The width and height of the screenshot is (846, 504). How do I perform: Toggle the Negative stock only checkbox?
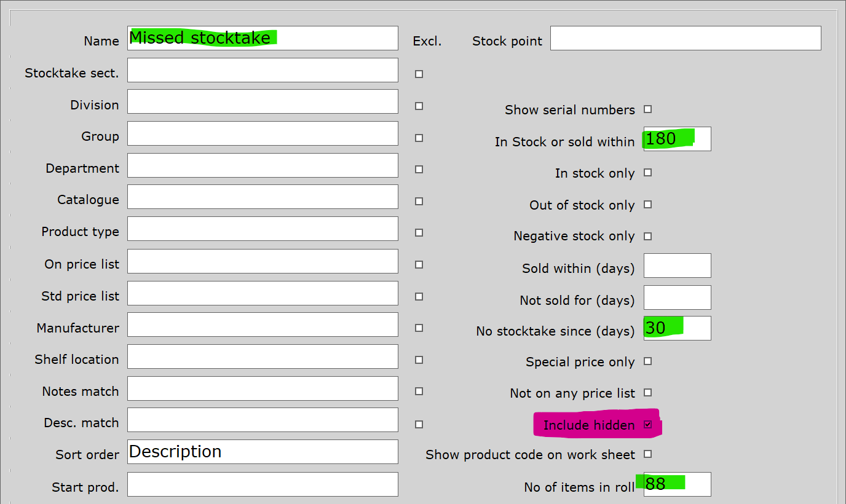click(647, 235)
